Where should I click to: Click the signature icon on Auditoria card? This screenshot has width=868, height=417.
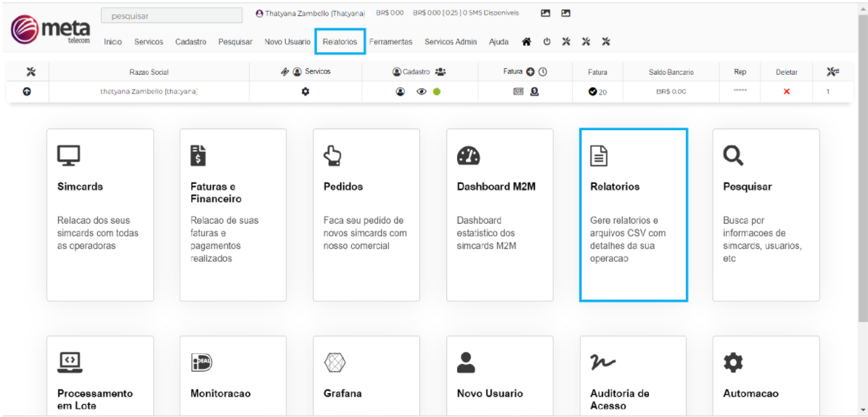(x=603, y=363)
